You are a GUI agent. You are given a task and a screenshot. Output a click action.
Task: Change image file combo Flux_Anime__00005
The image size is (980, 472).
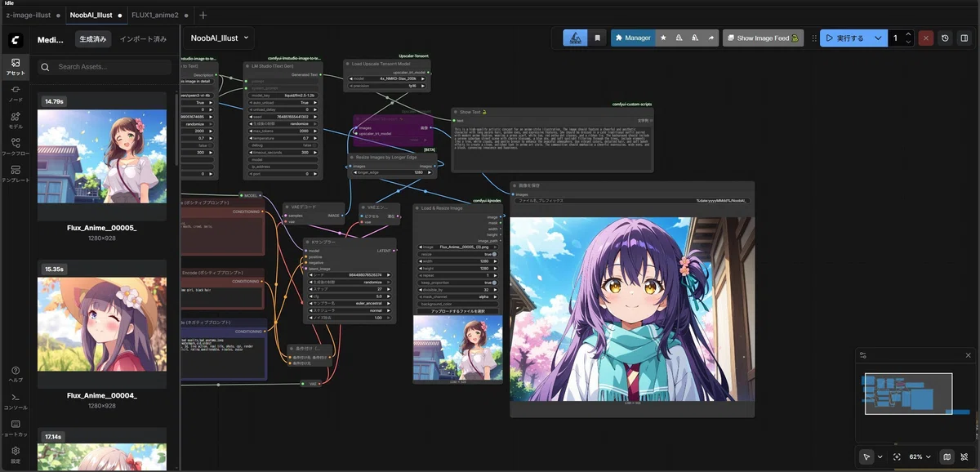click(x=459, y=247)
